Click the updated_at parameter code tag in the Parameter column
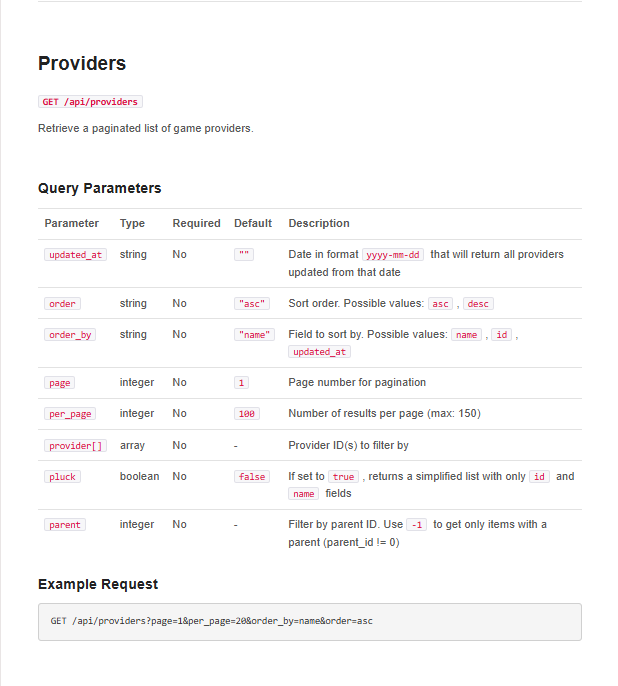The height and width of the screenshot is (686, 618). coord(75,255)
